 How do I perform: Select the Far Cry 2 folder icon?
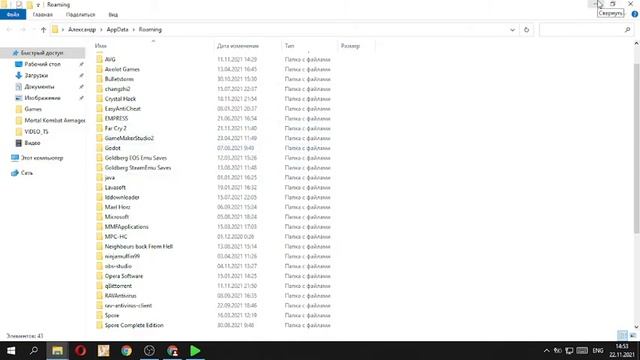tap(100, 128)
